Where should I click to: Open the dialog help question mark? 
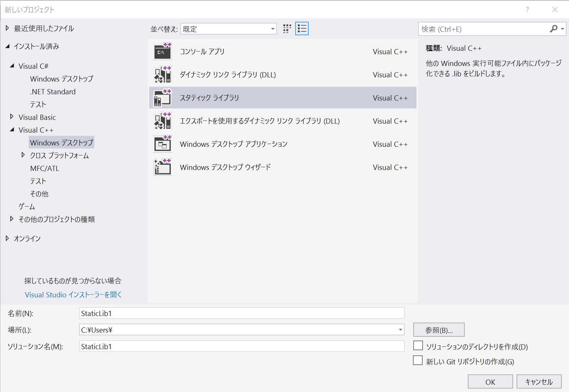pyautogui.click(x=527, y=10)
